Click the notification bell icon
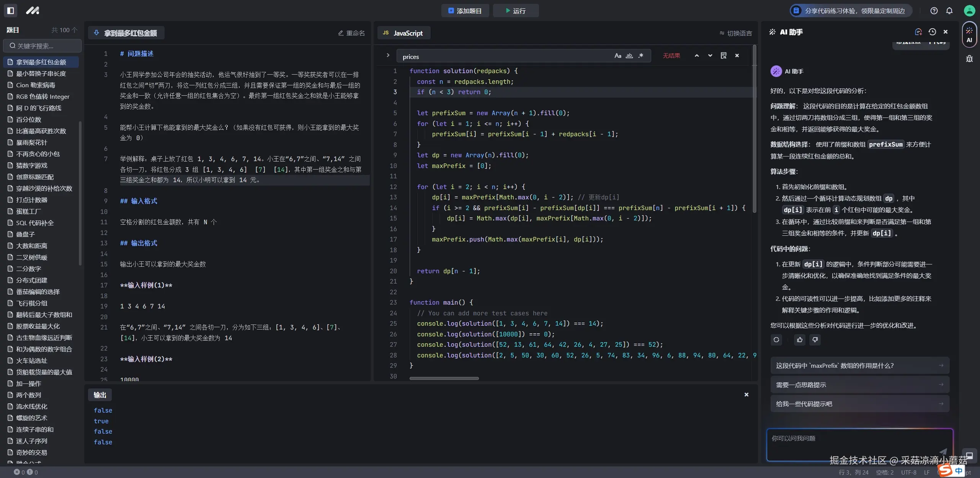 coord(949,11)
